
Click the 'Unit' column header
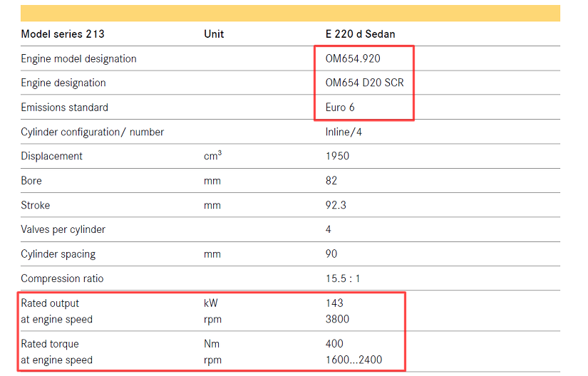click(x=214, y=34)
